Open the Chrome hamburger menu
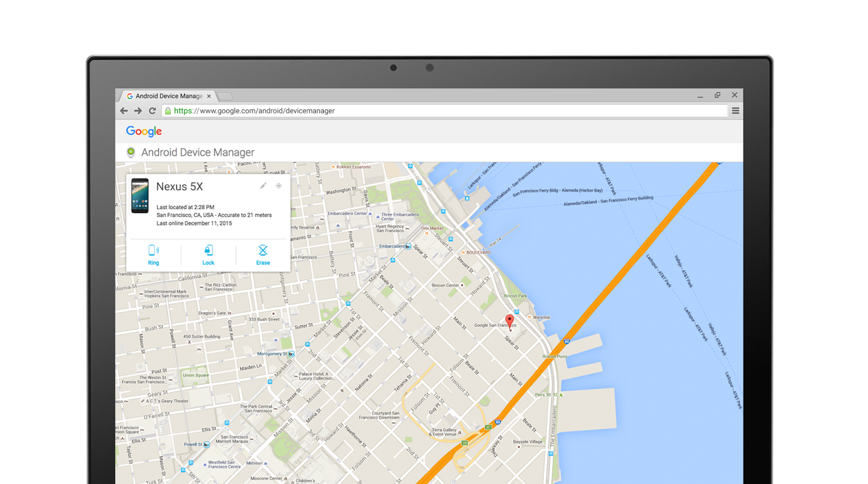The width and height of the screenshot is (868, 484). [735, 111]
